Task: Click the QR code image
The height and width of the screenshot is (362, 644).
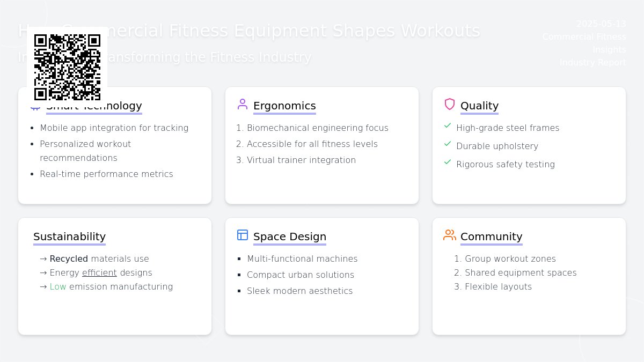Action: tap(67, 67)
